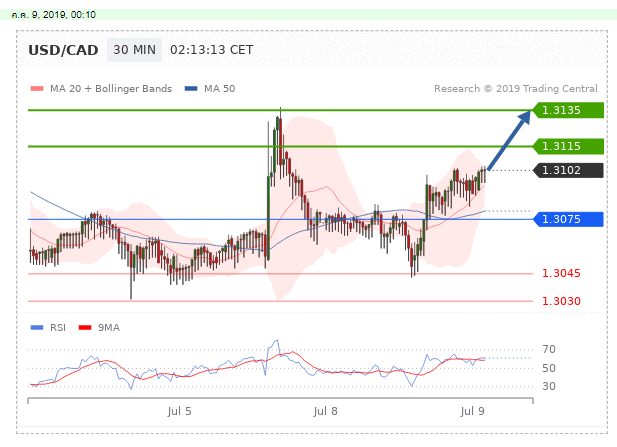
Task: Click the date stamp 9, 2019, 00:10
Action: (x=54, y=15)
